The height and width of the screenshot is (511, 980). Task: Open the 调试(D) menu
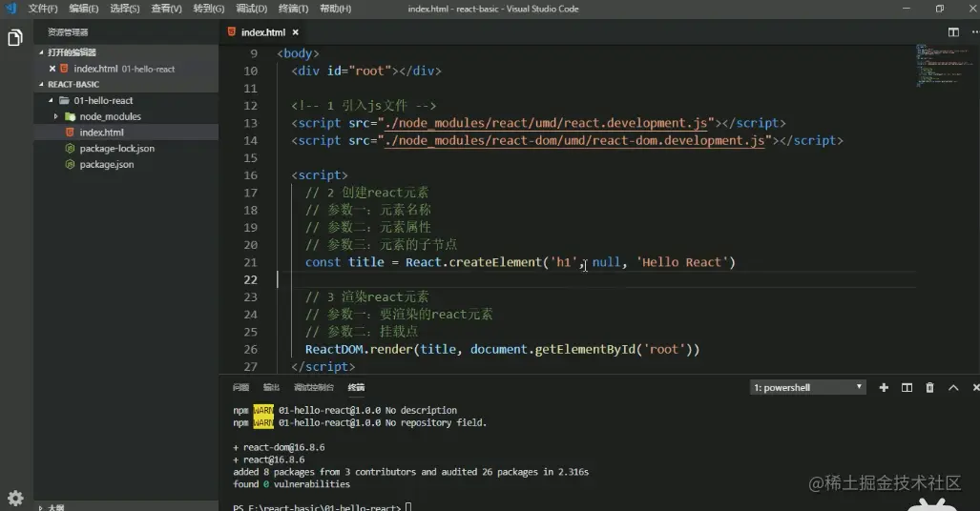point(251,9)
